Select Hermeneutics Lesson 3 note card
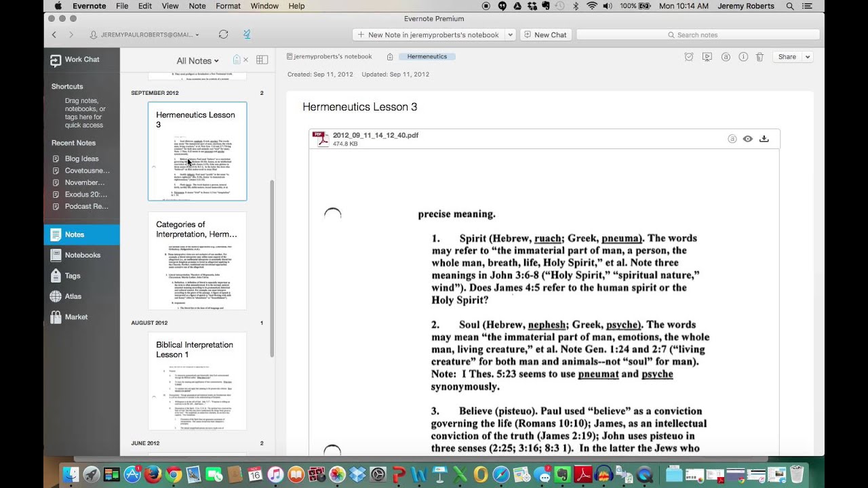868x488 pixels. (197, 151)
